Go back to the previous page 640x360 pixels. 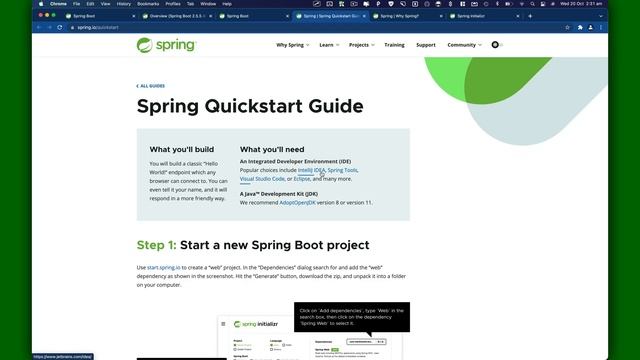[x=39, y=27]
